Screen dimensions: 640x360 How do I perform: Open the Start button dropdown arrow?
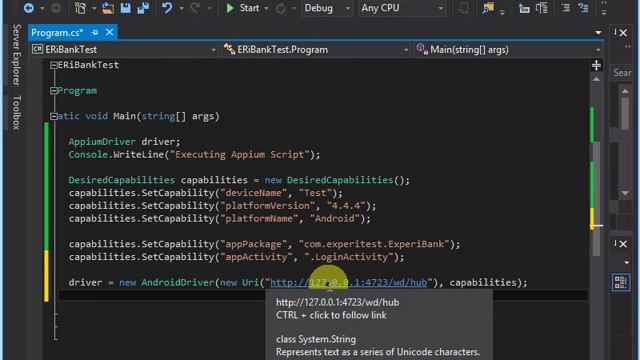[x=266, y=8]
